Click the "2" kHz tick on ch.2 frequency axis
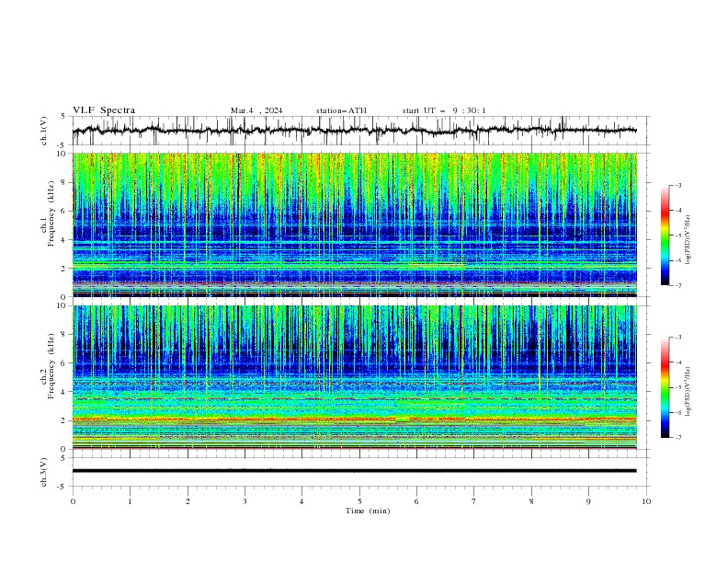This screenshot has width=728, height=563. click(65, 420)
